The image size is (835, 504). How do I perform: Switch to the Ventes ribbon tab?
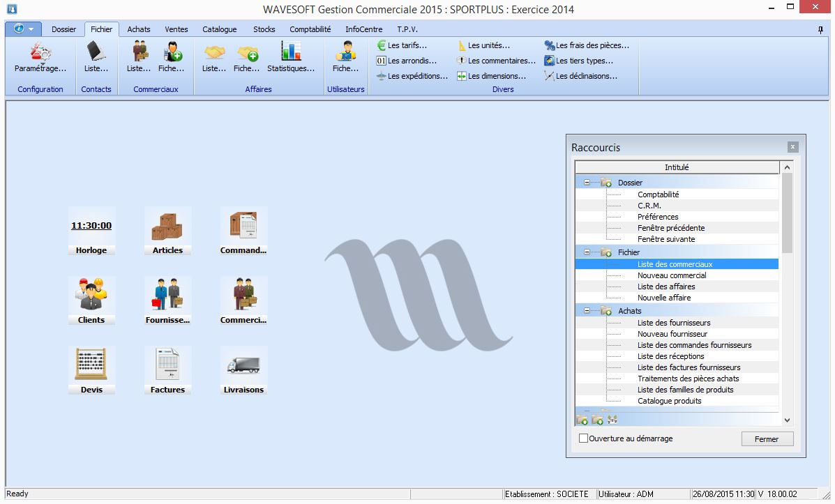coord(176,29)
